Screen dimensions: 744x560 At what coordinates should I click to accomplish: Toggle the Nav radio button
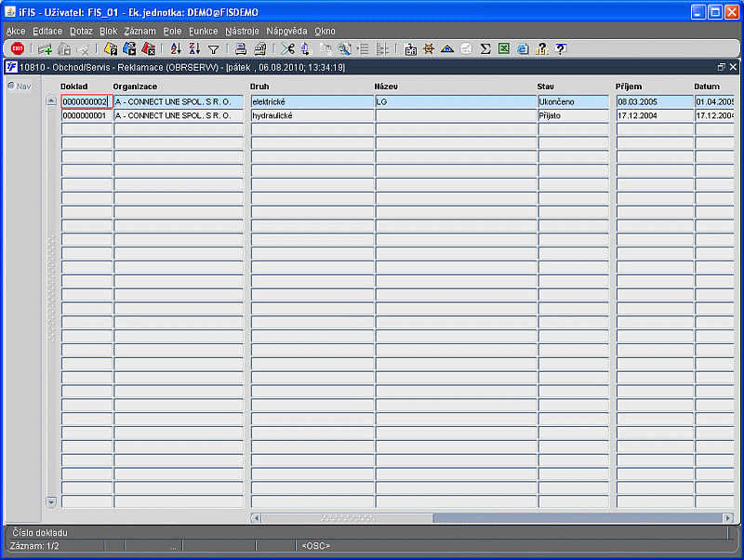point(11,86)
